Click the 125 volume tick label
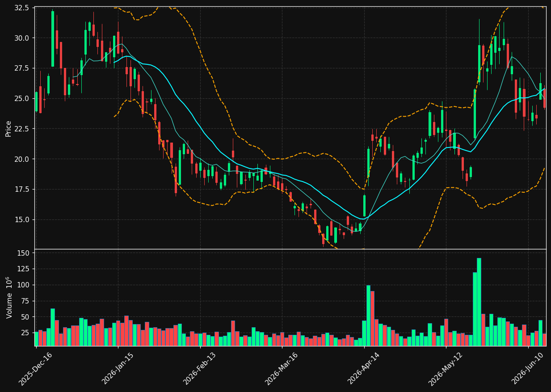This screenshot has width=551, height=392. pos(25,269)
